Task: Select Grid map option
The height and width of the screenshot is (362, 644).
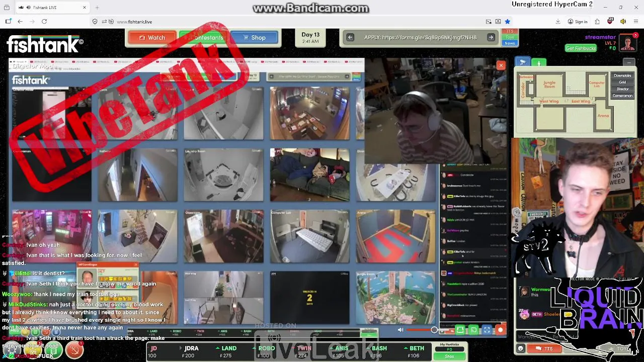Action: (622, 82)
